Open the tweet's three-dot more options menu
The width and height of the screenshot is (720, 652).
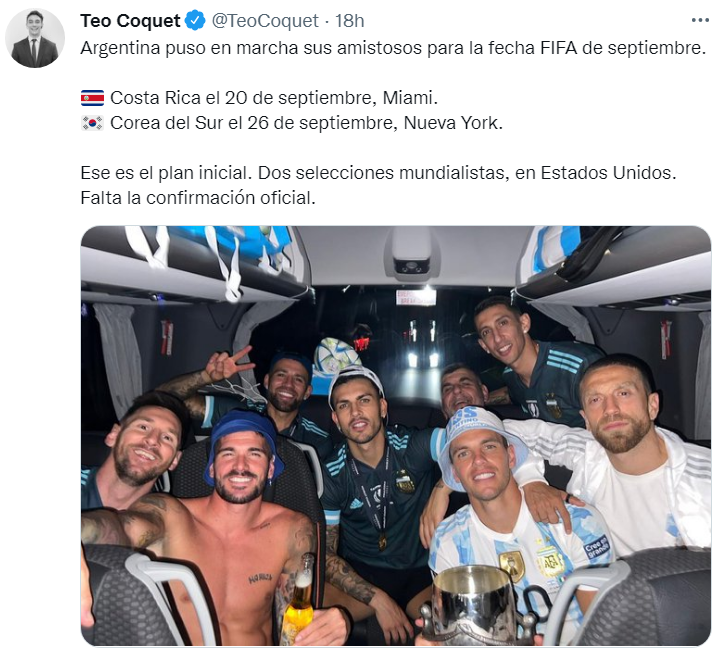point(700,20)
